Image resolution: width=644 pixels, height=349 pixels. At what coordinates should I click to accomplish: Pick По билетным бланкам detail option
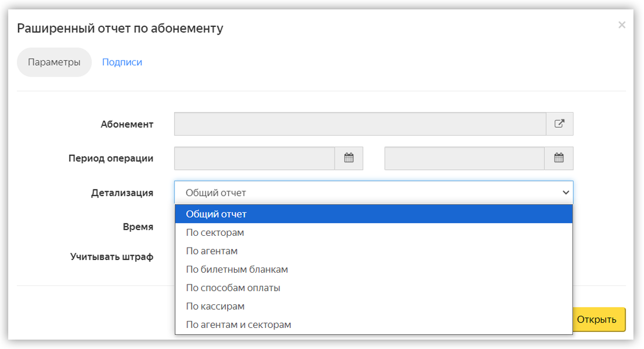374,269
